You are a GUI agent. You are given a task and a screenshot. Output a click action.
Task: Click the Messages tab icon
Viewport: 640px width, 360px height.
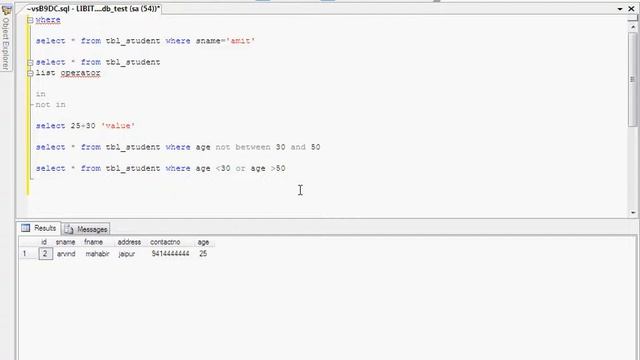point(69,229)
